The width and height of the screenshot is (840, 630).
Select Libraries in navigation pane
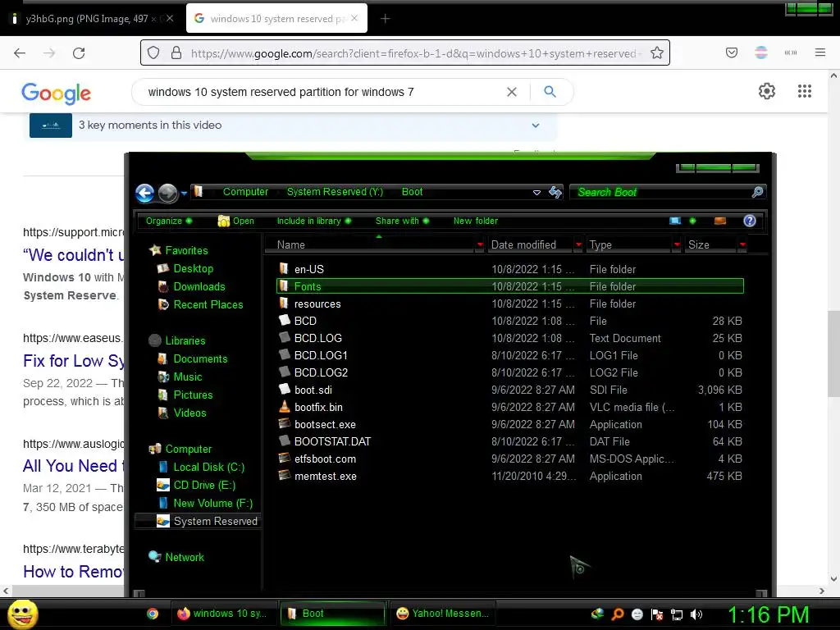coord(185,340)
